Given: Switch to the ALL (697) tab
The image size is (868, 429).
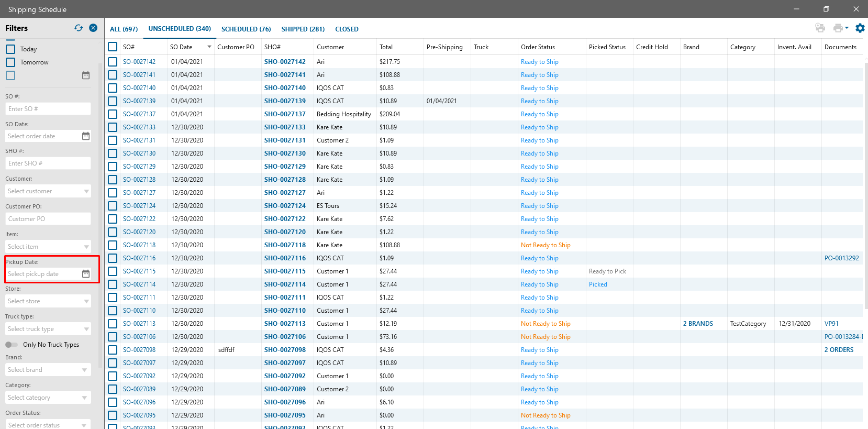Looking at the screenshot, I should point(124,29).
